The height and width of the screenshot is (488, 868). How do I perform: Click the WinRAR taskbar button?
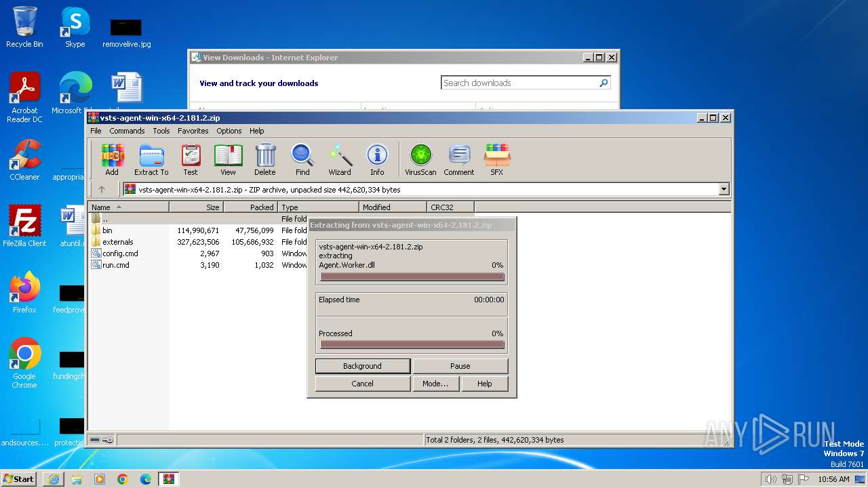coord(168,479)
